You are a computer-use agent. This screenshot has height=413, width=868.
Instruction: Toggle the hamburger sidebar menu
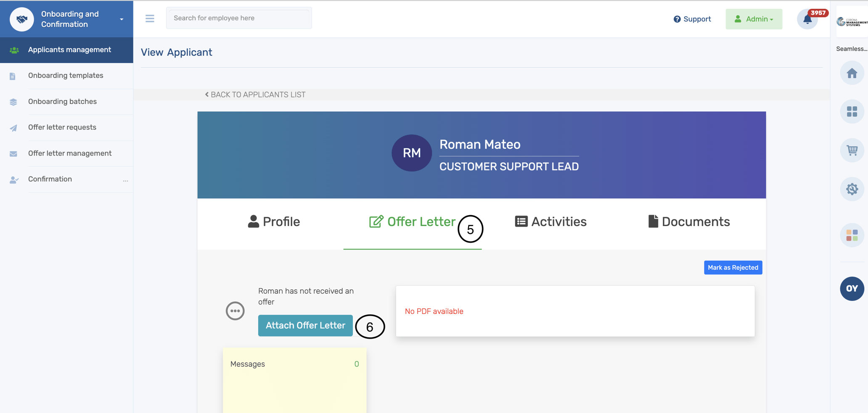tap(150, 18)
